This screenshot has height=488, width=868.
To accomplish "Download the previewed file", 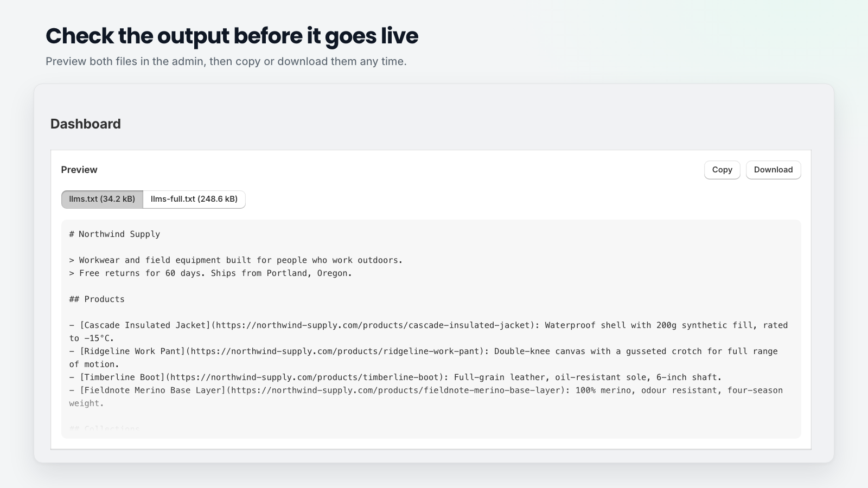I will pyautogui.click(x=773, y=170).
